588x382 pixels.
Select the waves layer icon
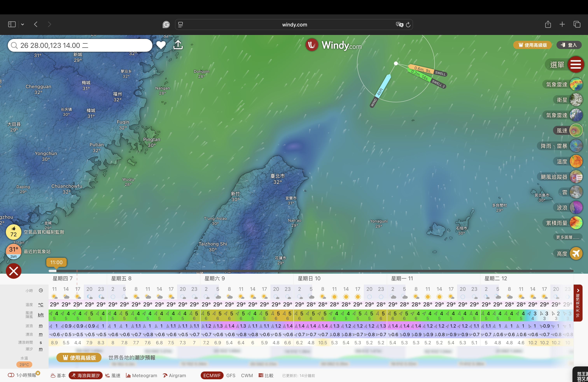(x=576, y=208)
